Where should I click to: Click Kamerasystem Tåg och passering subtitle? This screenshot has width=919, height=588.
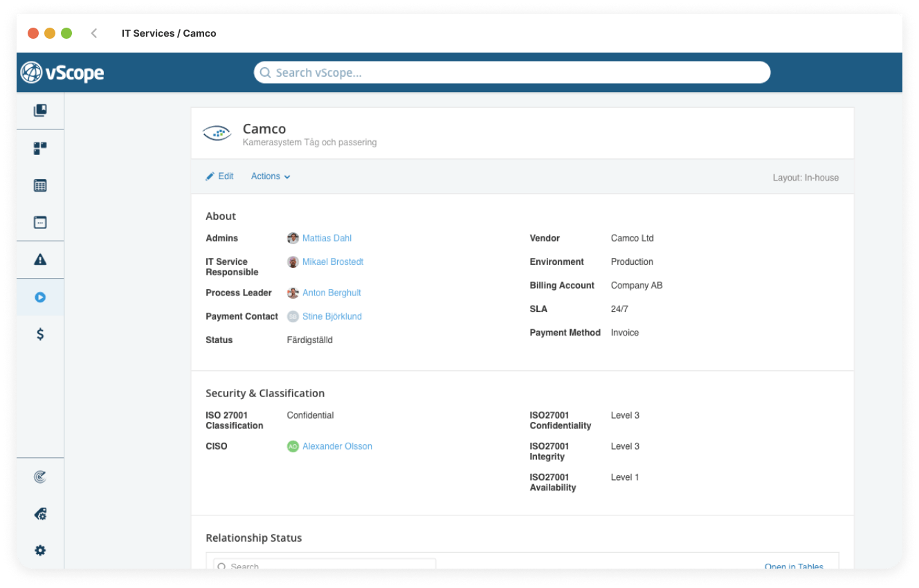tap(309, 143)
